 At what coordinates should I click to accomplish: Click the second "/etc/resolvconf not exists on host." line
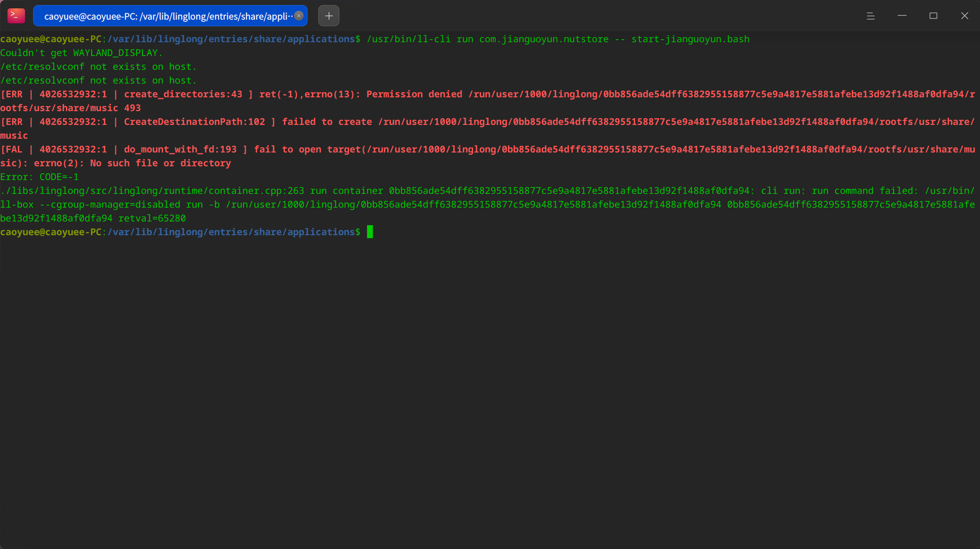98,81
